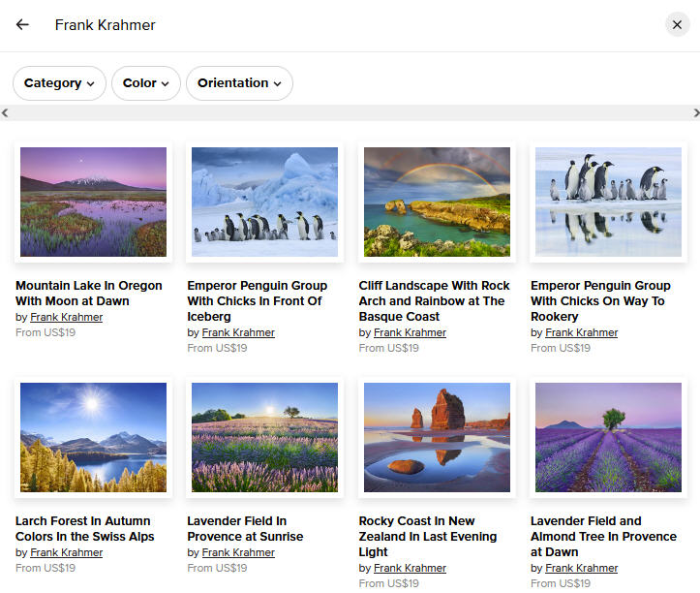Click title Cliff Landscape With Rock Arch and Rainbow
700x593 pixels.
435,300
